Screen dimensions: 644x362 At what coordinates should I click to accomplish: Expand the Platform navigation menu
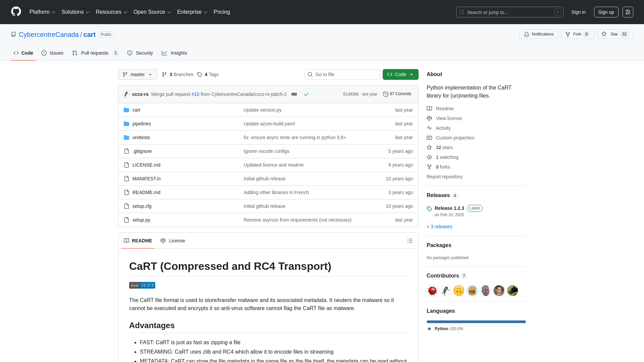pos(42,12)
